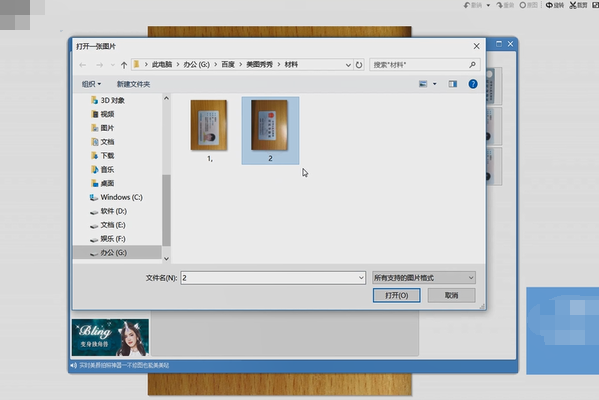Click the 文件名 input field
This screenshot has height=400, width=599.
click(x=273, y=278)
